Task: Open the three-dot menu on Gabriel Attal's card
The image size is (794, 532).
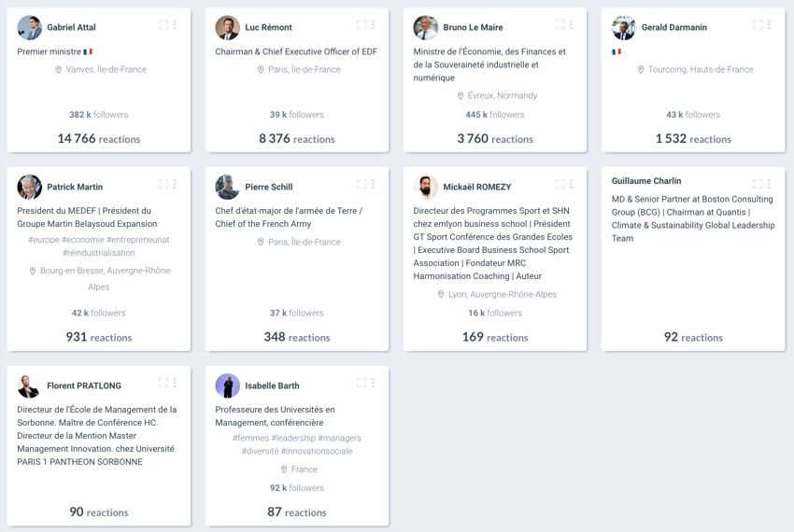Action: pos(175,24)
